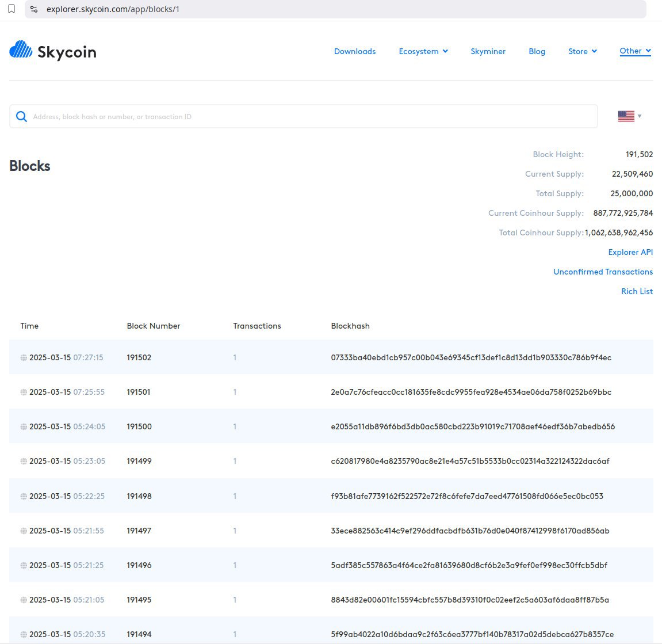The height and width of the screenshot is (644, 662).
Task: Open site info icon in address bar
Action: point(34,9)
